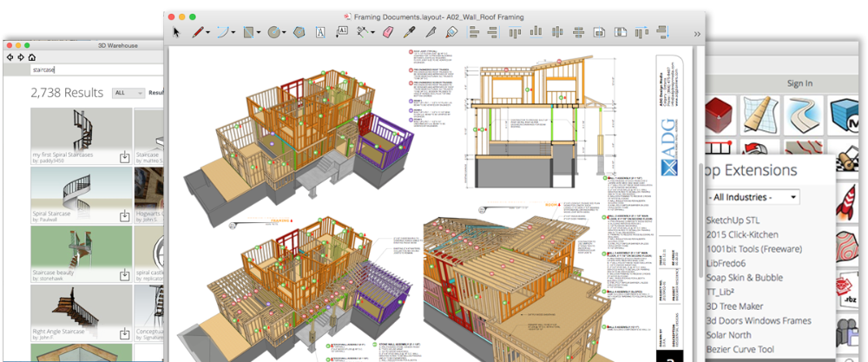This screenshot has width=868, height=362.
Task: Open the SketchUp STL extension link
Action: 733,220
